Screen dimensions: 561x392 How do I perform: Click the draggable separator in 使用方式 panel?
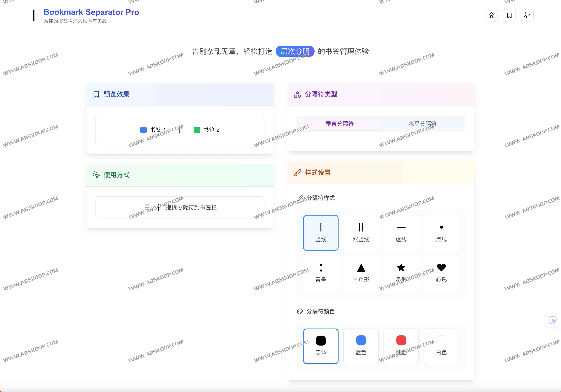(180, 207)
